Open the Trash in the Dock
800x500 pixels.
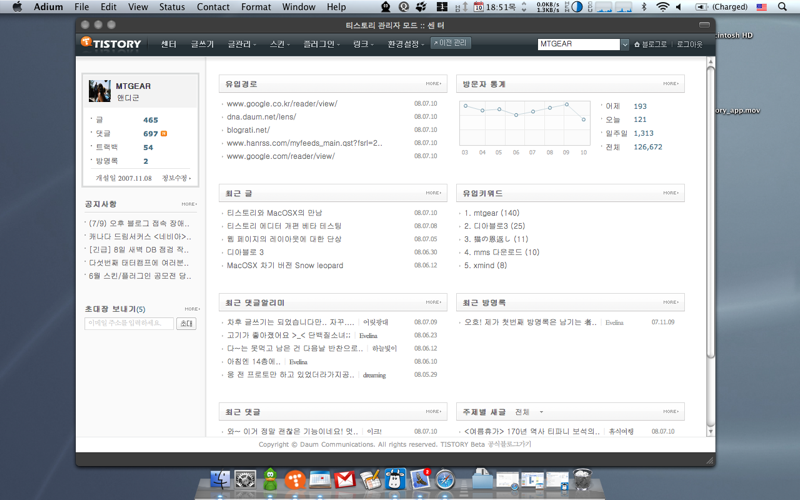point(582,480)
